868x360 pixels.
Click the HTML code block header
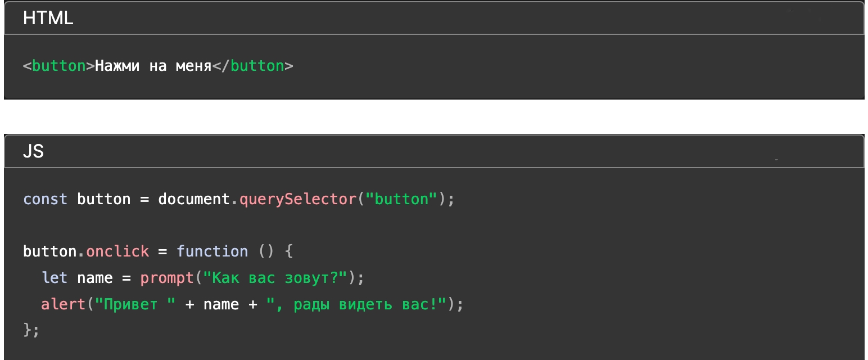48,19
